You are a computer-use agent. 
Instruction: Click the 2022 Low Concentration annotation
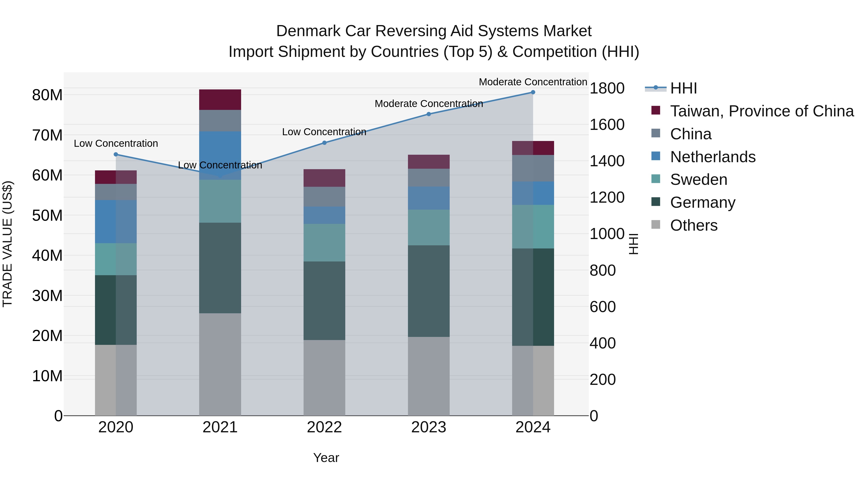coord(324,132)
